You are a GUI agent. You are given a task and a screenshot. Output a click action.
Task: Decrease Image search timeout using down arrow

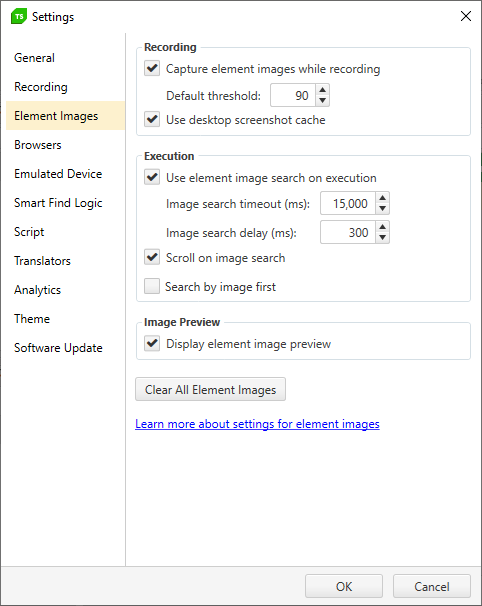(x=382, y=209)
